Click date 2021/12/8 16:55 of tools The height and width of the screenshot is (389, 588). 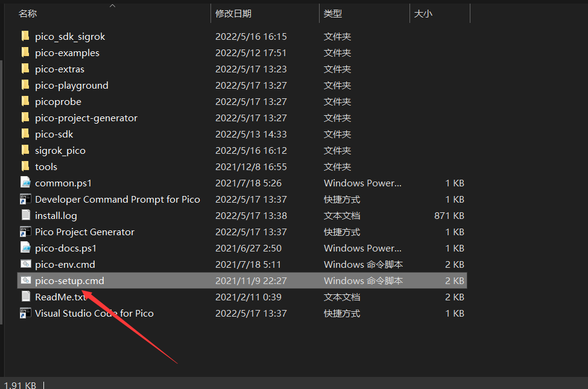pyautogui.click(x=251, y=167)
